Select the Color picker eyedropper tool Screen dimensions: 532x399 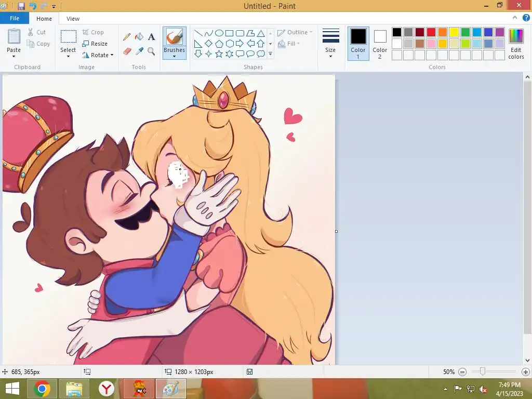coord(139,51)
